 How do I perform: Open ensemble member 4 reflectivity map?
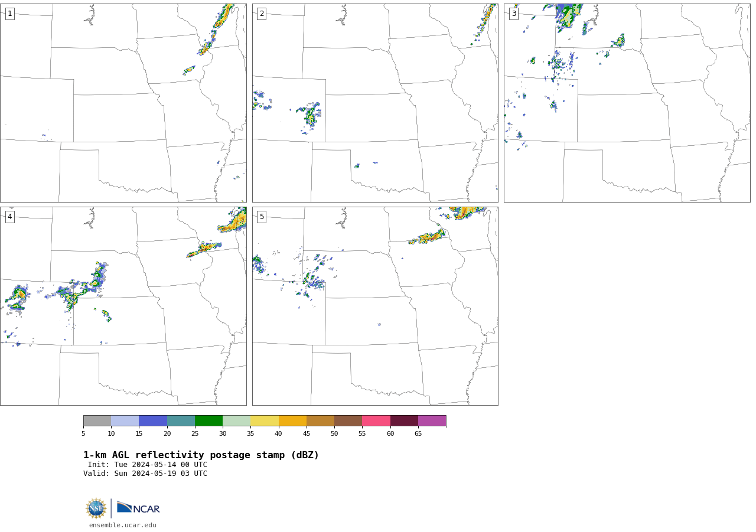123,306
